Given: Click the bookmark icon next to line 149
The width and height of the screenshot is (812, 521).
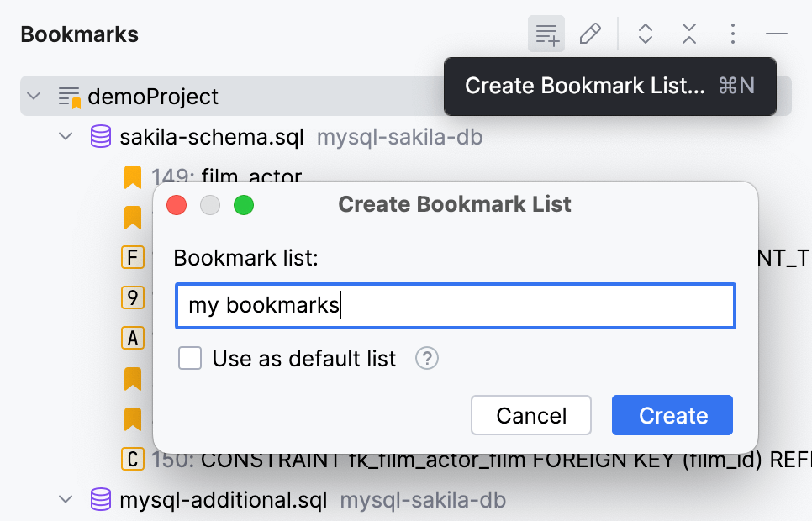Looking at the screenshot, I should (132, 176).
